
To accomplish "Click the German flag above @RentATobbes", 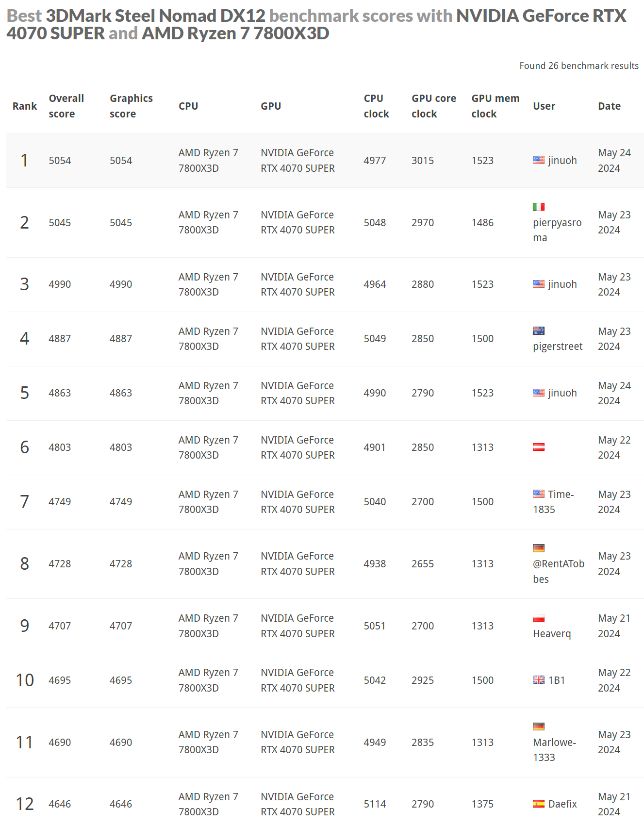I will pos(538,548).
